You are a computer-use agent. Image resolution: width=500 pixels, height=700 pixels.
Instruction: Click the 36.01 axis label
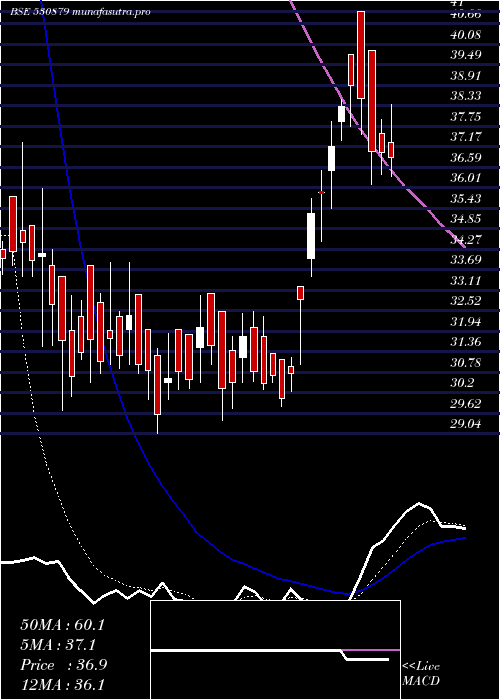pos(466,178)
